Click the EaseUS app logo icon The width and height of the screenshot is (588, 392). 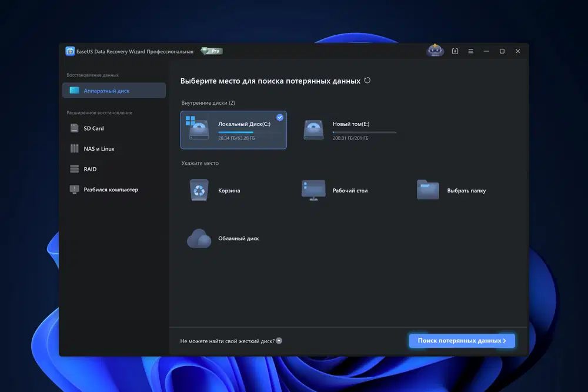coord(70,51)
